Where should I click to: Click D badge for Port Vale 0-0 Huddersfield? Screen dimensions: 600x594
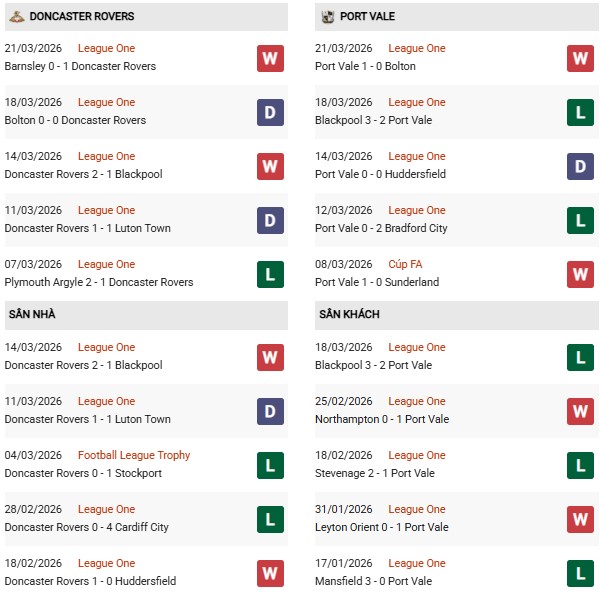tap(580, 166)
